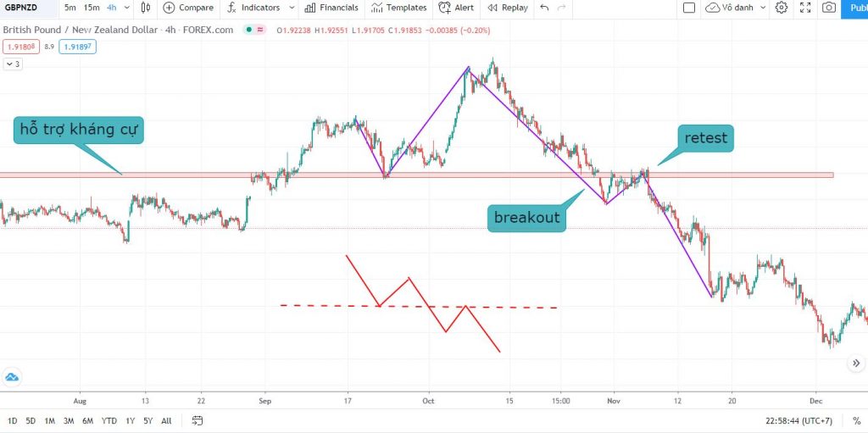Open the candlestick chart style selector

pyautogui.click(x=146, y=8)
